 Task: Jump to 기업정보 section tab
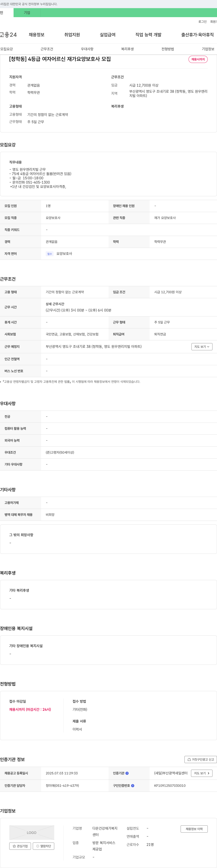click(x=208, y=49)
